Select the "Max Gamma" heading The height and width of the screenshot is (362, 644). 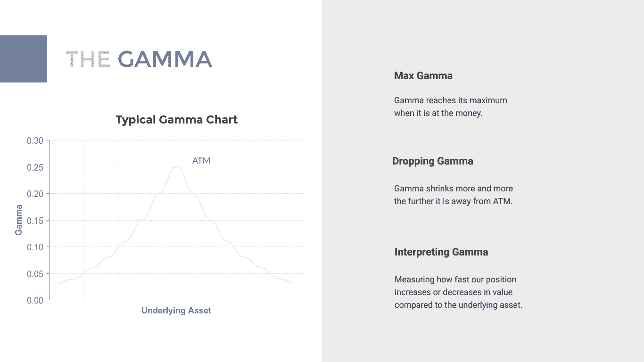[423, 76]
